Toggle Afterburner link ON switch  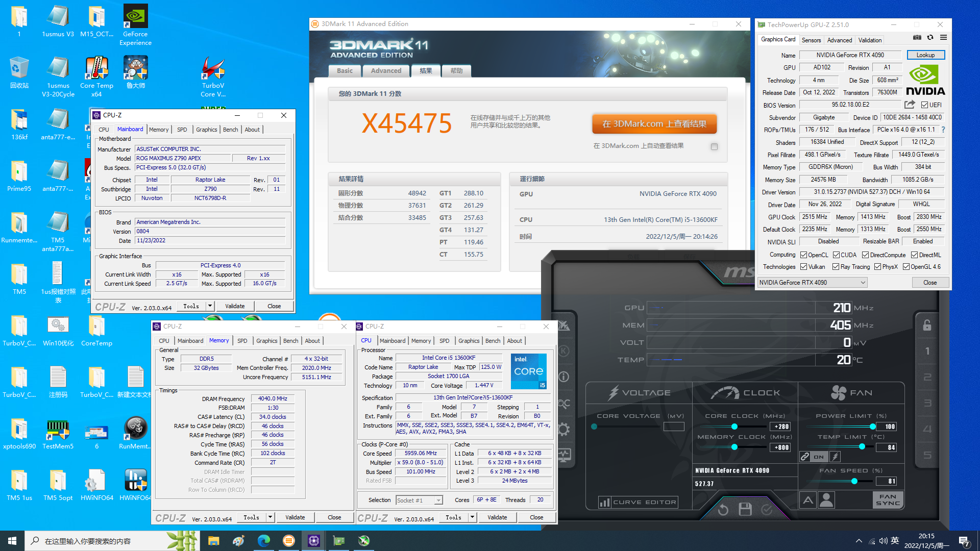click(819, 457)
